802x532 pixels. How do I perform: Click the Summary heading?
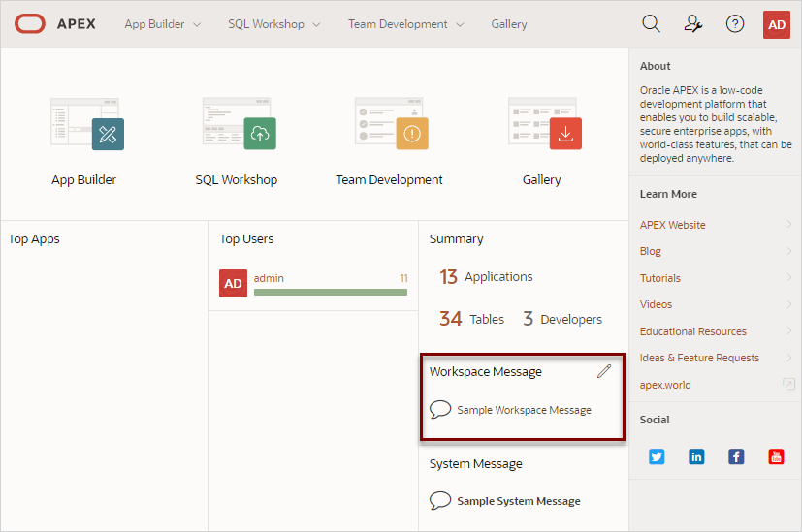[456, 239]
